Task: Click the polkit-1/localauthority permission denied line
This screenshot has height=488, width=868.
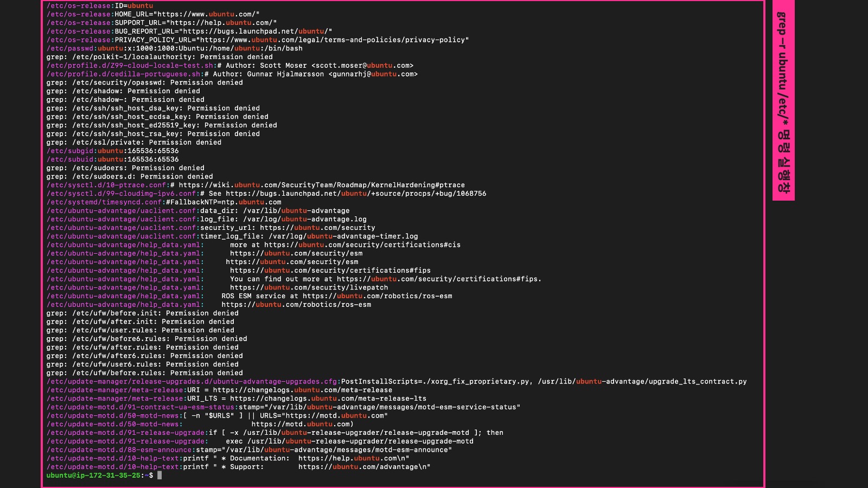Action: click(x=159, y=57)
